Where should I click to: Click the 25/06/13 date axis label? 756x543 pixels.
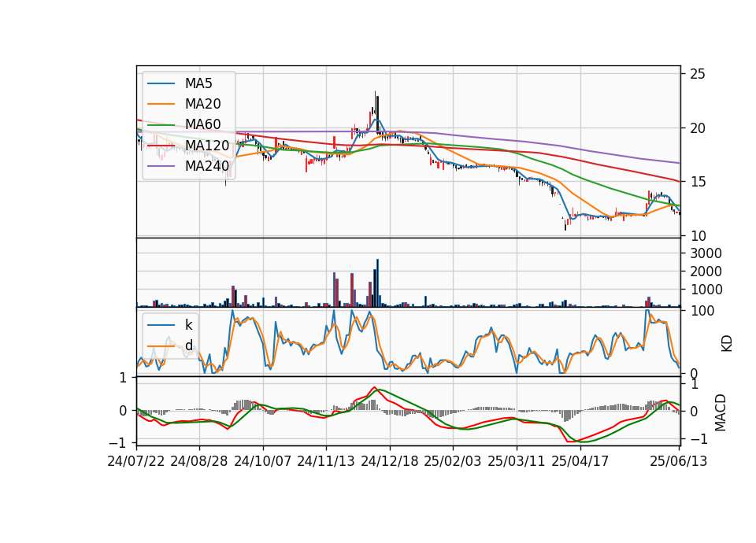click(678, 461)
